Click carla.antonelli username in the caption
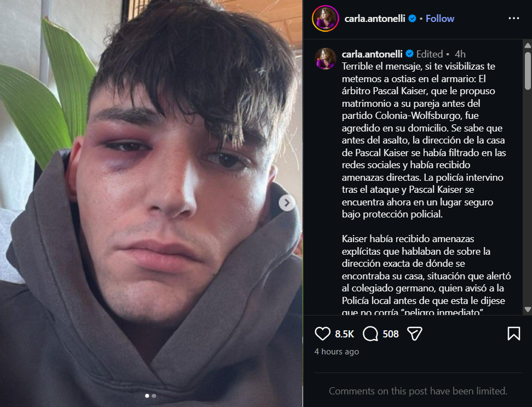Screen dimensions: 532x407 [x=372, y=54]
